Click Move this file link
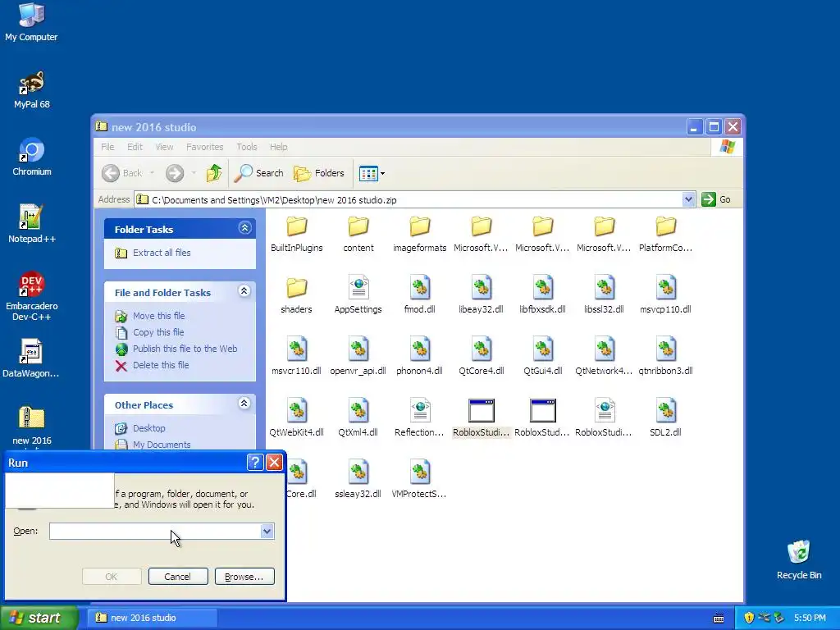Screen dimensions: 840x630 158,316
